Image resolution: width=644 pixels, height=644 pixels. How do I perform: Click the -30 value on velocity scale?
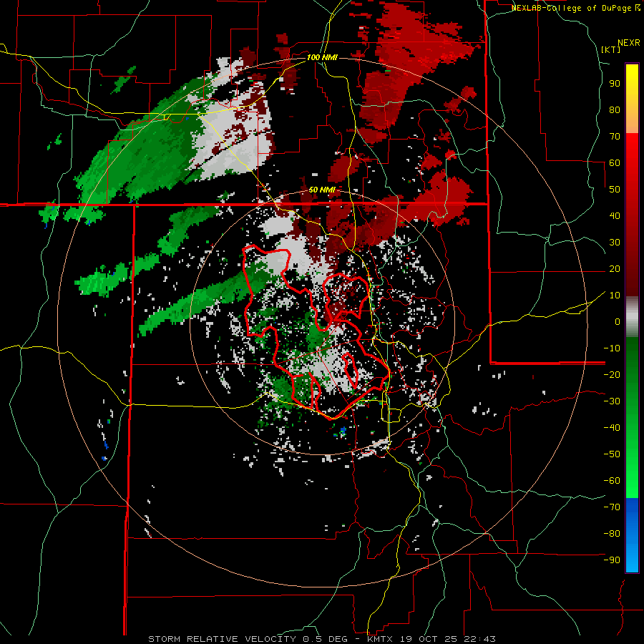click(x=612, y=401)
